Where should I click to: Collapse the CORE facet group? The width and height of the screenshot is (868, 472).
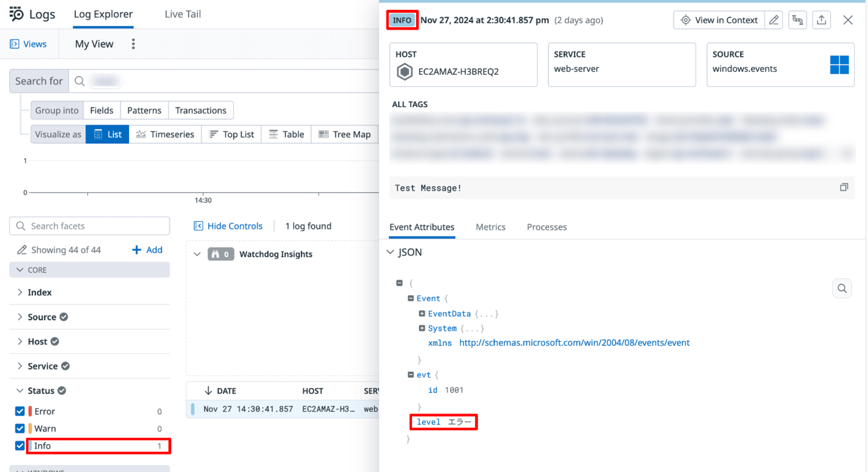20,270
